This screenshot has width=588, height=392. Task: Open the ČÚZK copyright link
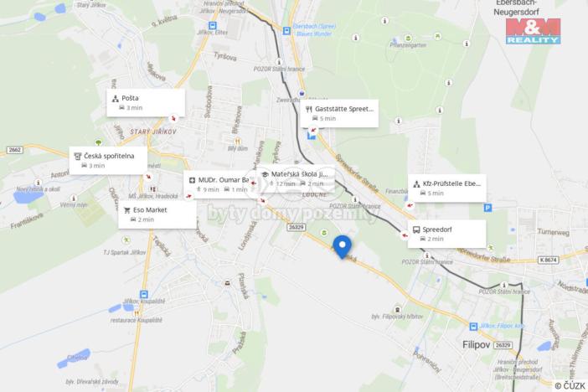(570, 386)
